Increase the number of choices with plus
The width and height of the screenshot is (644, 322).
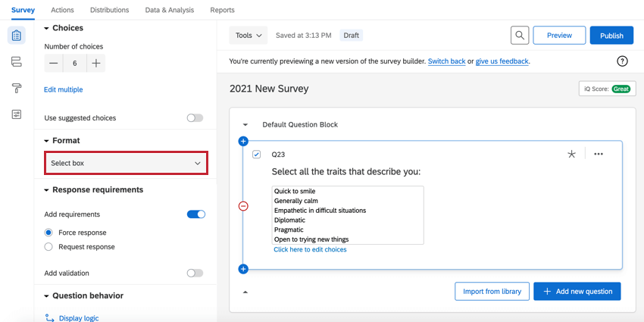point(96,64)
